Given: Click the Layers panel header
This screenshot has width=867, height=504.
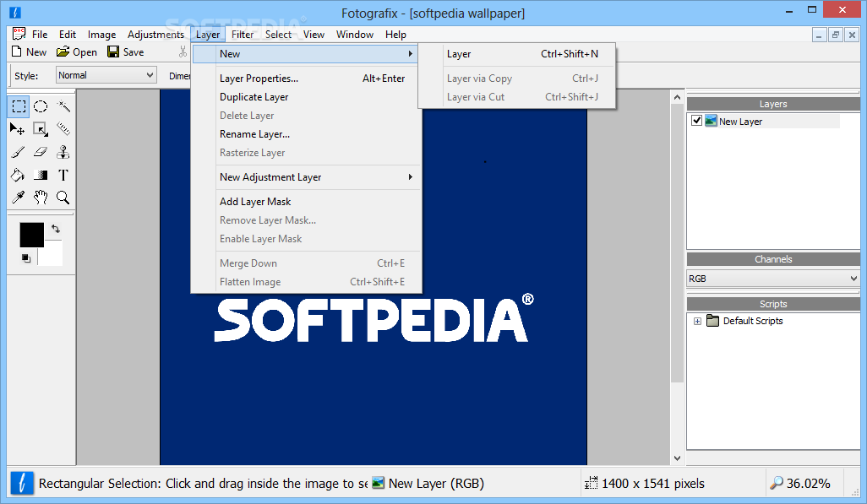Looking at the screenshot, I should click(773, 104).
